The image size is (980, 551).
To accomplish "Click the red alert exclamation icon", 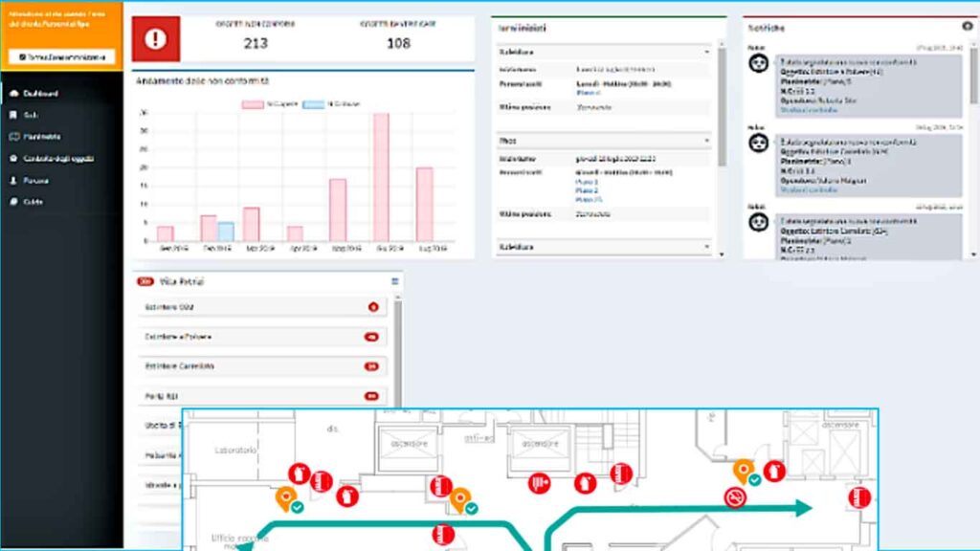I will (x=156, y=38).
